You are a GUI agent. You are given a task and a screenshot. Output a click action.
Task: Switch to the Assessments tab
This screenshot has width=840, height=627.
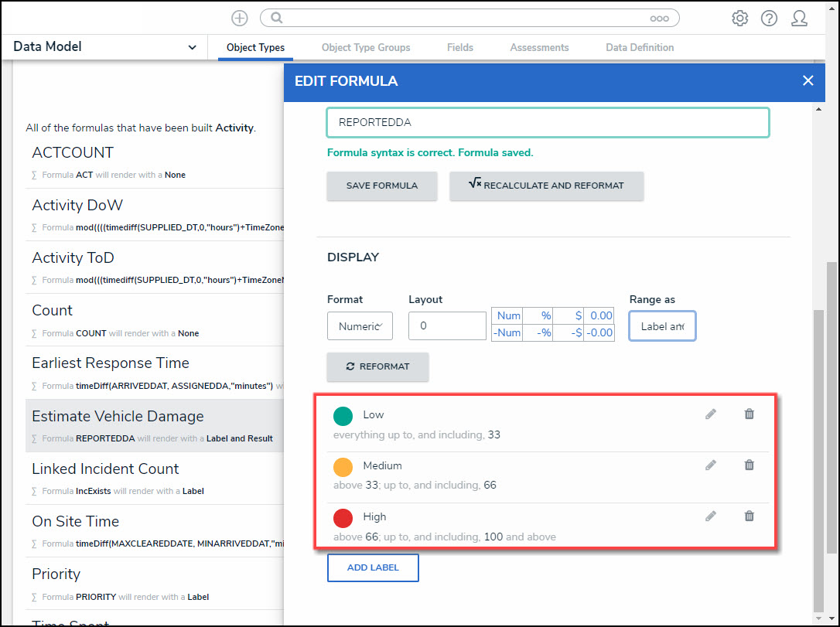click(539, 48)
